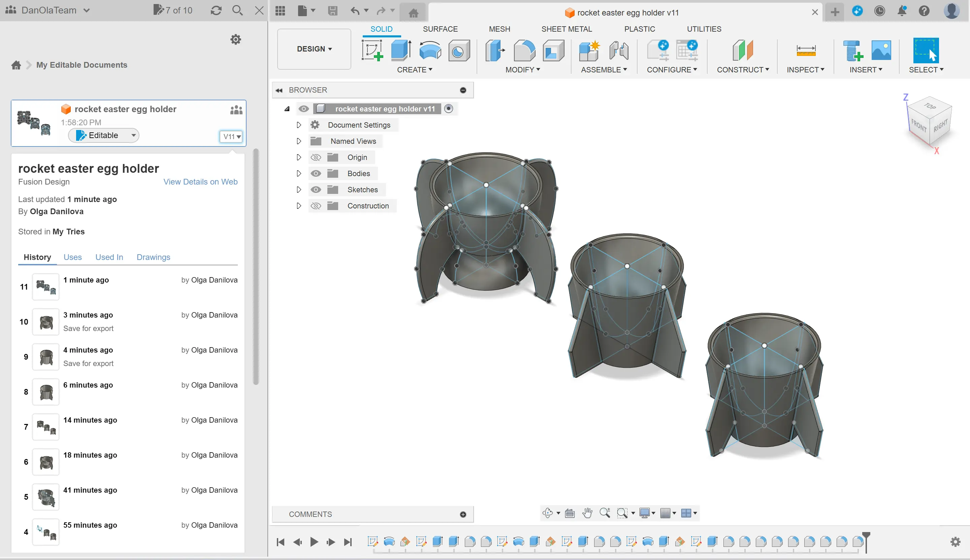Open the DESIGN workspace dropdown
Screen dimensions: 970x560
pos(314,49)
